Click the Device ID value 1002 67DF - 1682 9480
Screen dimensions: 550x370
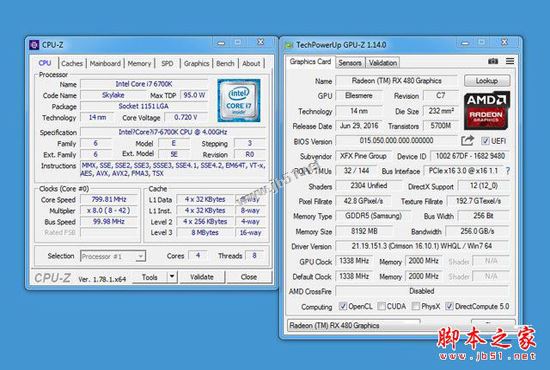pos(470,156)
